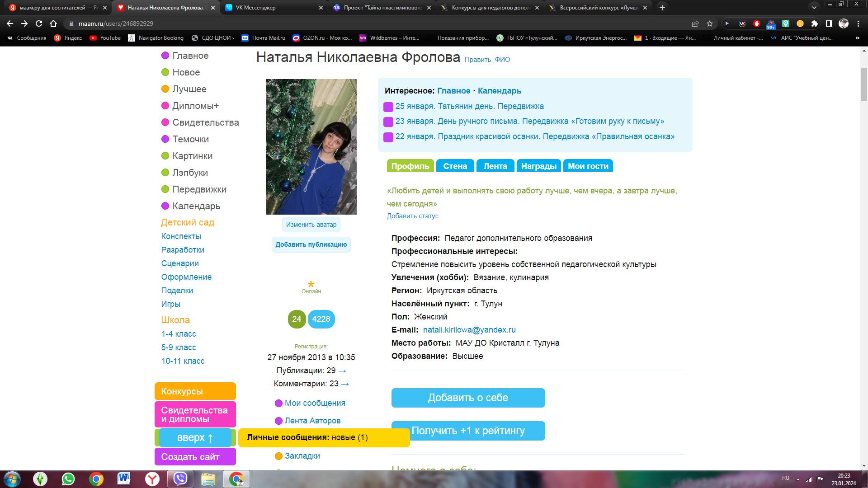Go to browser home page icon
The image size is (868, 488).
point(53,23)
